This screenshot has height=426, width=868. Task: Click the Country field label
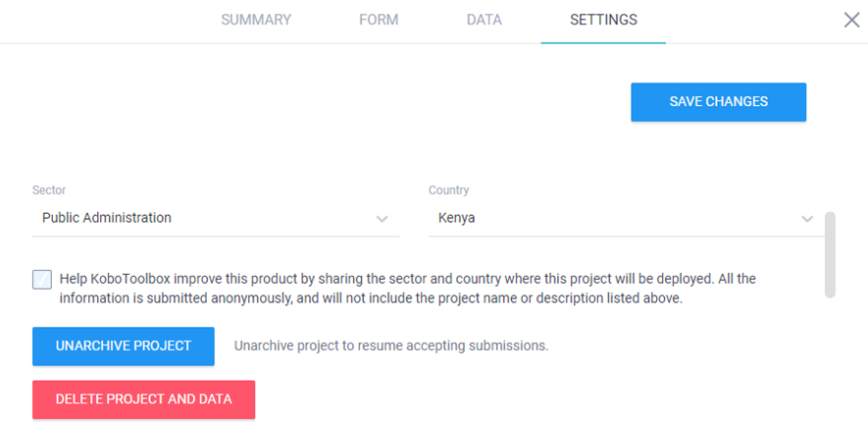448,190
